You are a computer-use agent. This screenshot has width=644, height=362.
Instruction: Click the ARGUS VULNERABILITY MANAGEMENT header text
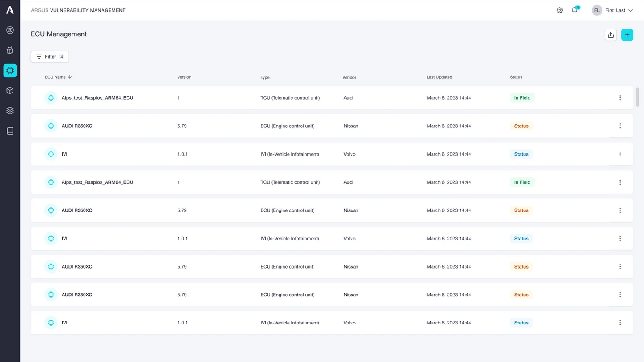pos(78,10)
